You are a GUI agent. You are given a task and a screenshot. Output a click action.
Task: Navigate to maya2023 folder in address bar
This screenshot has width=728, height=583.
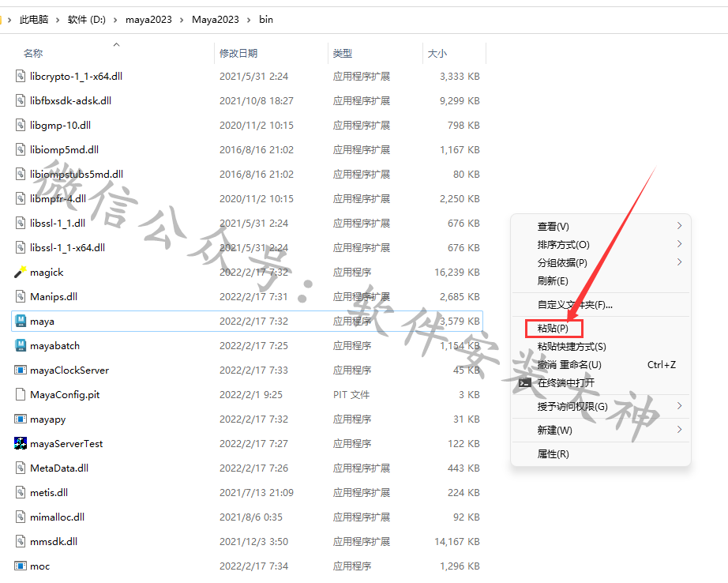tap(148, 20)
